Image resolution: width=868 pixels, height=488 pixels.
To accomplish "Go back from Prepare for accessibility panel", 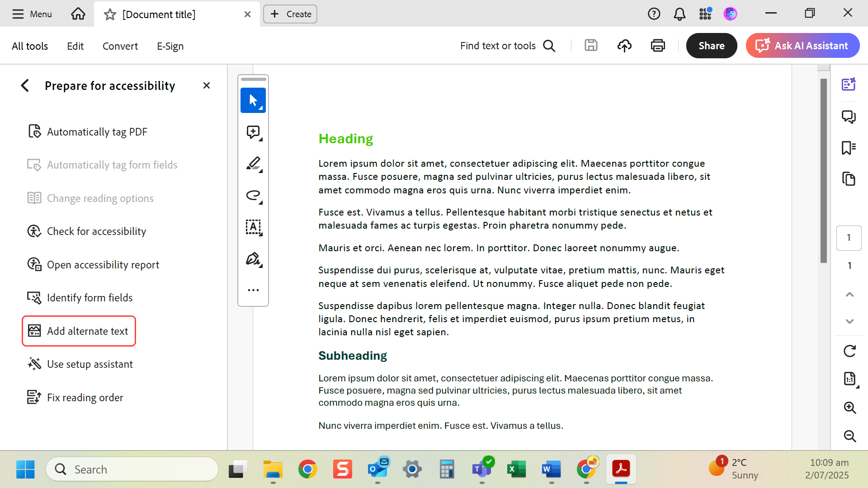I will click(x=25, y=85).
